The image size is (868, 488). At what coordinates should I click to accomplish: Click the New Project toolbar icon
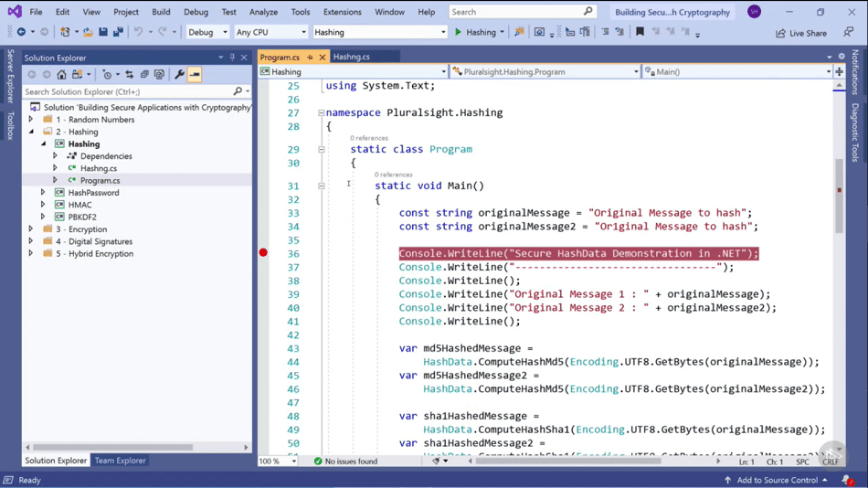click(65, 32)
